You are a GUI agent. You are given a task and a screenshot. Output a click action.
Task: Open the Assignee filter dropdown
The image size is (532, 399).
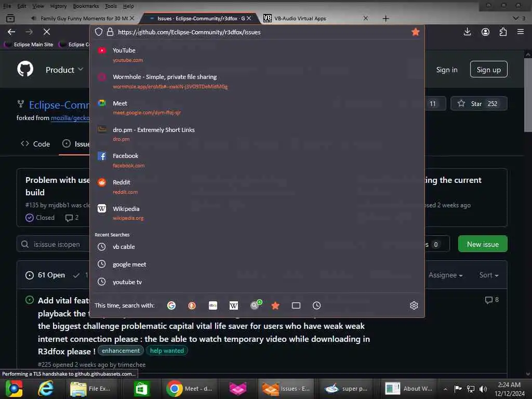pos(445,275)
